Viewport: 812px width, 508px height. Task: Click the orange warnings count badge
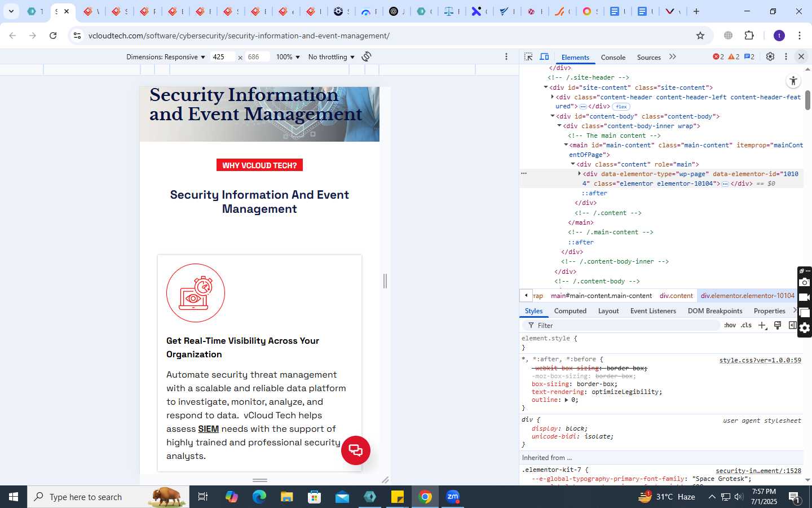point(734,56)
